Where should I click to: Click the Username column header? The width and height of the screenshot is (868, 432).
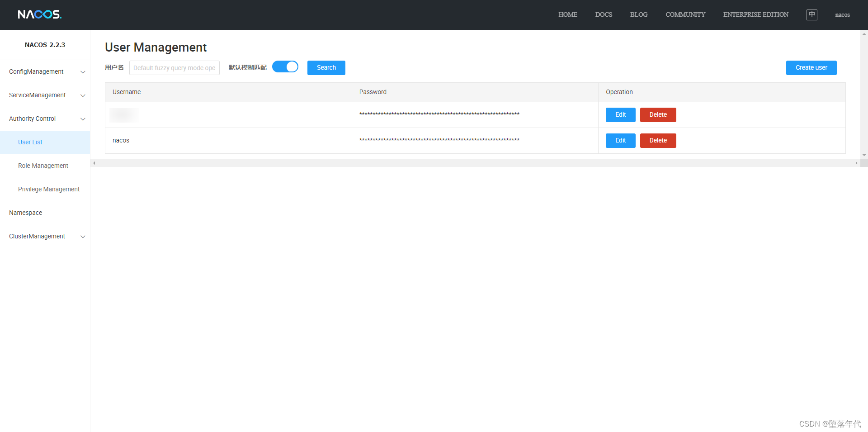coord(228,92)
